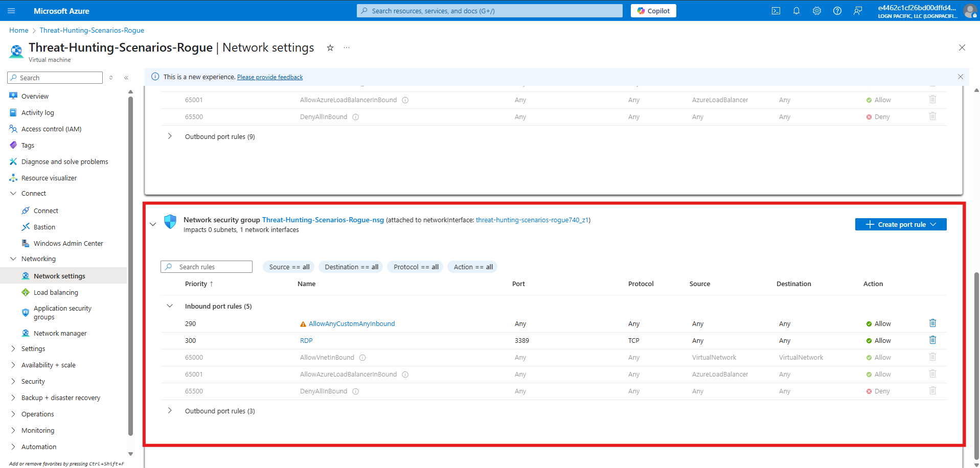Collapse Inbound port rules (5)

(x=170, y=306)
